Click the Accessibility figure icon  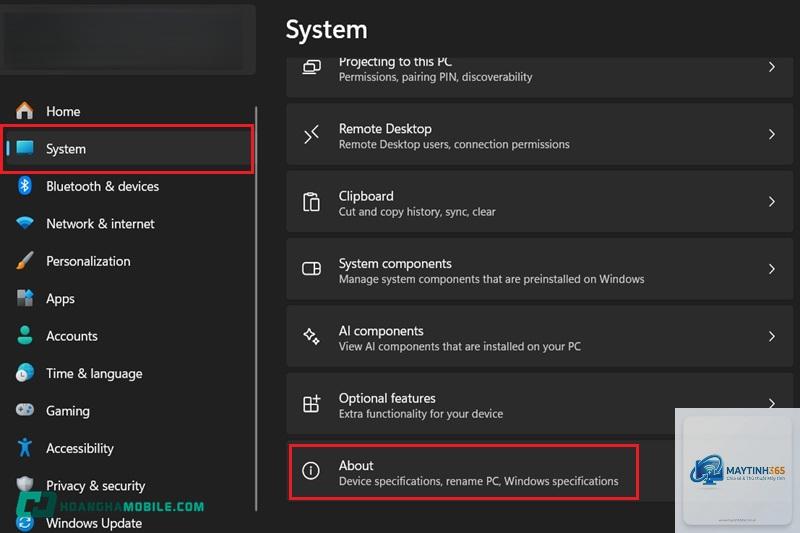24,448
